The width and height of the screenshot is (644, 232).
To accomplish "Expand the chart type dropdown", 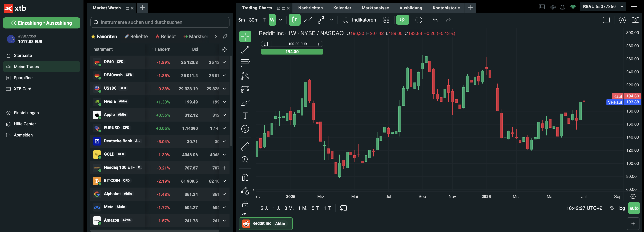I will (332, 20).
